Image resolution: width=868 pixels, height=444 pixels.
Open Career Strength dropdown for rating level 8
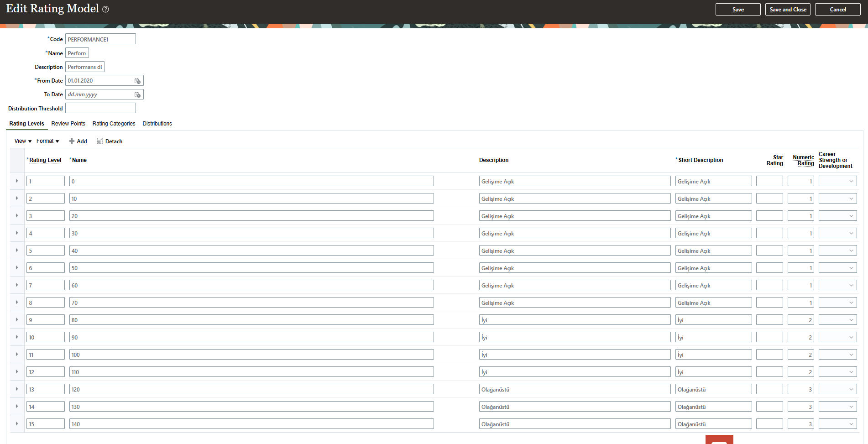point(837,303)
